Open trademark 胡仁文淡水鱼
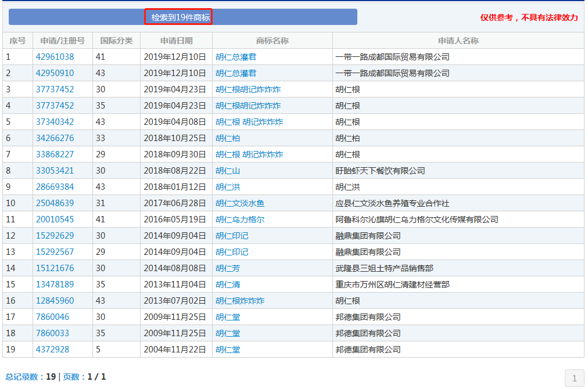588x389 pixels. 240,203
